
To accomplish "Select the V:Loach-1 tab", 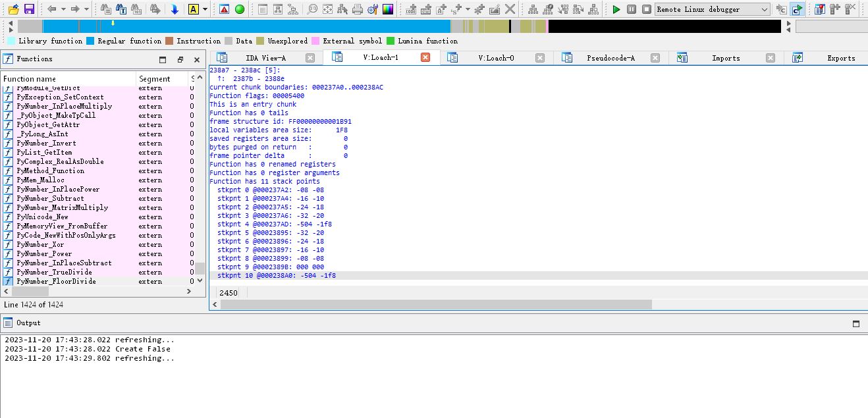I will 381,58.
